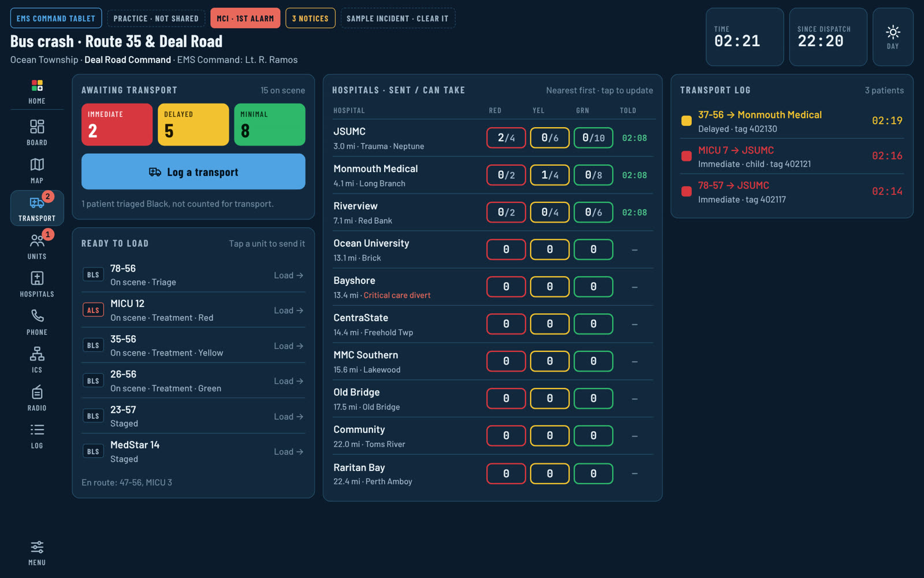
Task: Open the 3 Notices badge
Action: point(310,18)
